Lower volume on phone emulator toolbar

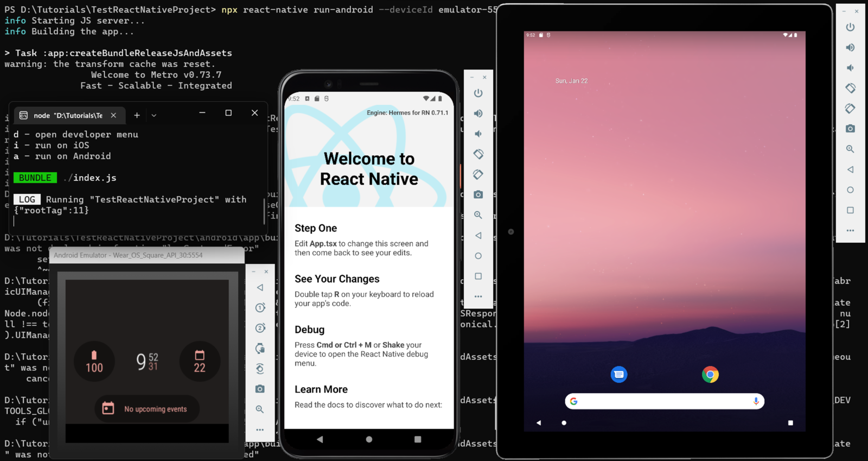478,134
